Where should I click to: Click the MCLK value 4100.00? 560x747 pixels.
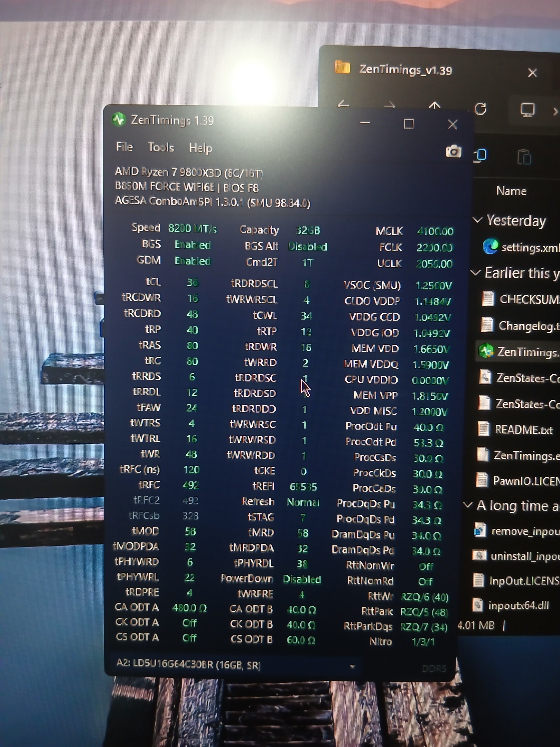click(x=435, y=231)
